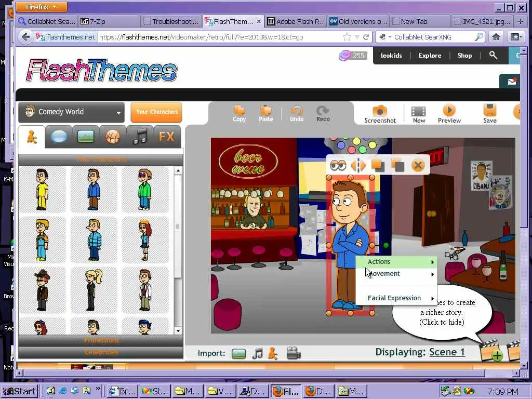This screenshot has height=399, width=532.
Task: Import a background image icon
Action: click(238, 353)
